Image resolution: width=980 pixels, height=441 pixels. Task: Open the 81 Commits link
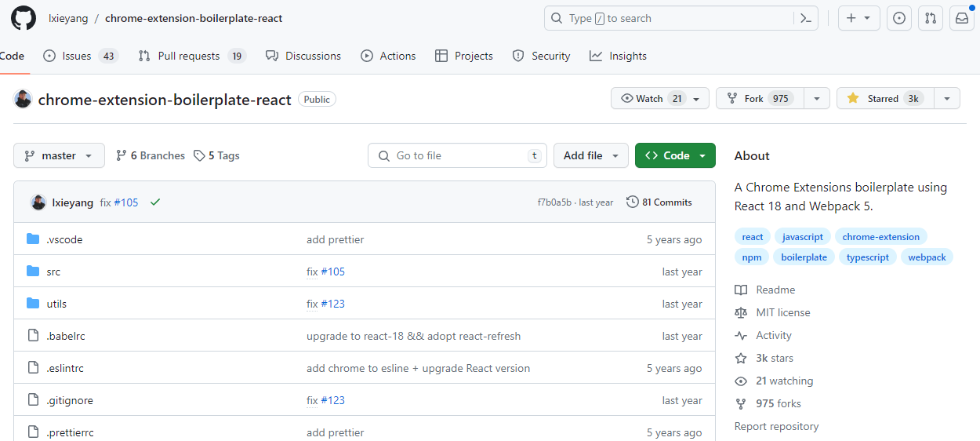(x=659, y=202)
